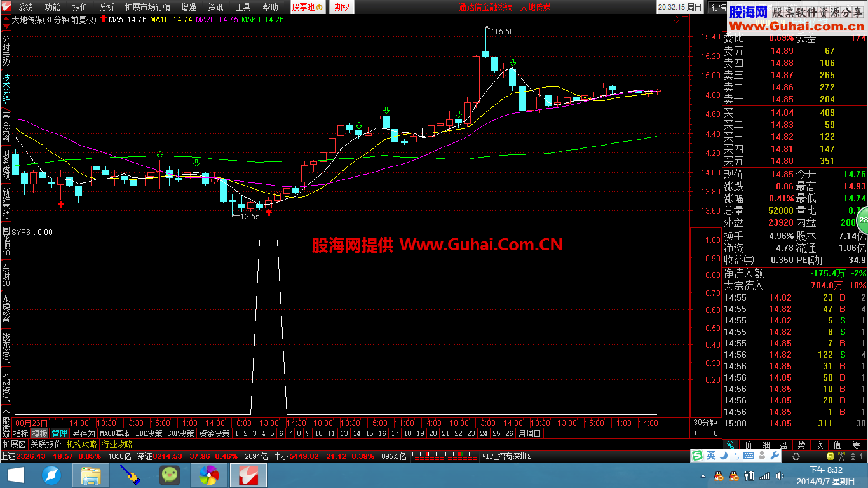Click the 行情 button at top right

point(717,8)
